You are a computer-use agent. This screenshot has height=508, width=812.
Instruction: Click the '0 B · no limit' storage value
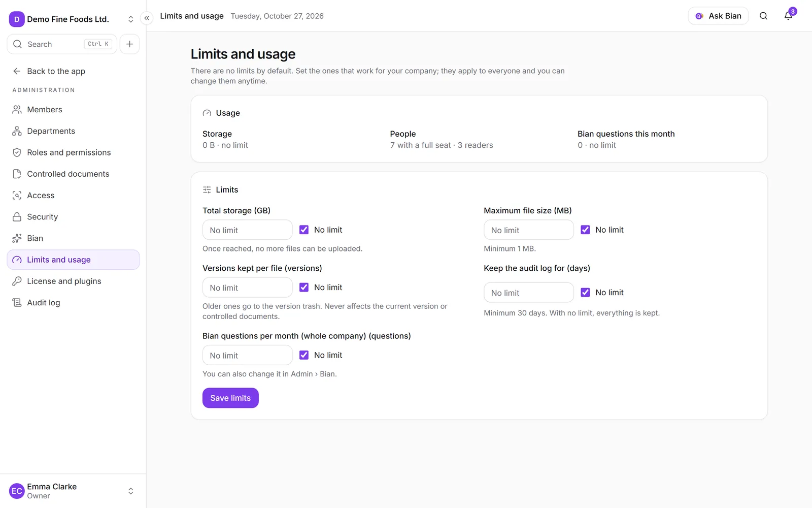pos(225,145)
